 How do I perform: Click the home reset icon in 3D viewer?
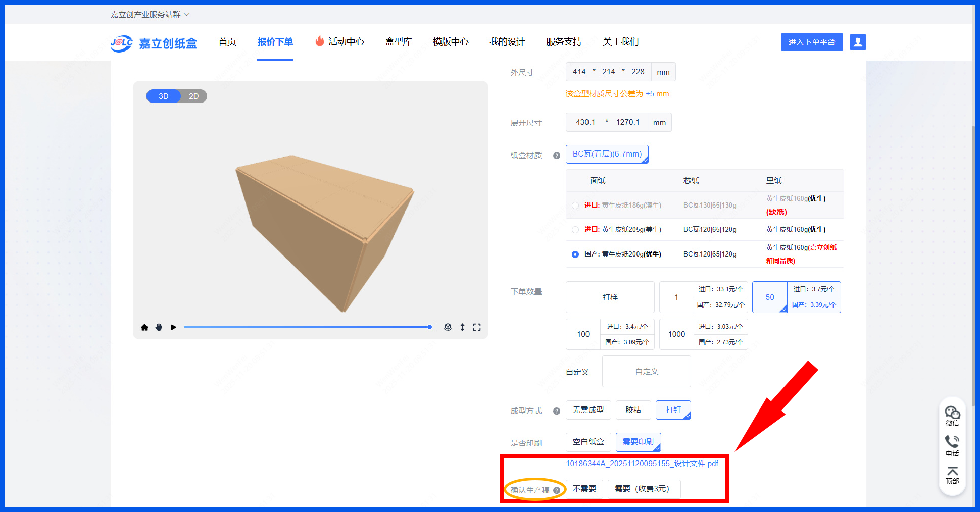(x=144, y=327)
